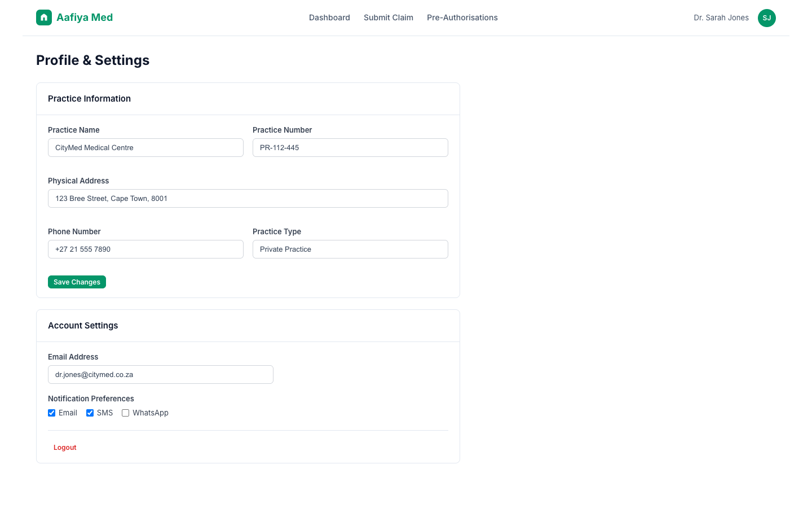Click the Aafiya Med home logo icon
This screenshot has width=812, height=508.
tap(44, 17)
